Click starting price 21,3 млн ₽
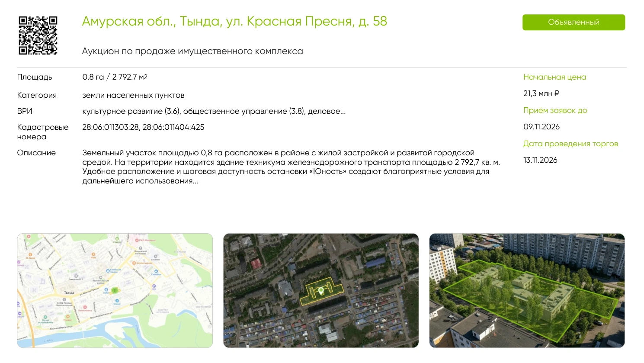This screenshot has width=644, height=363. [541, 93]
